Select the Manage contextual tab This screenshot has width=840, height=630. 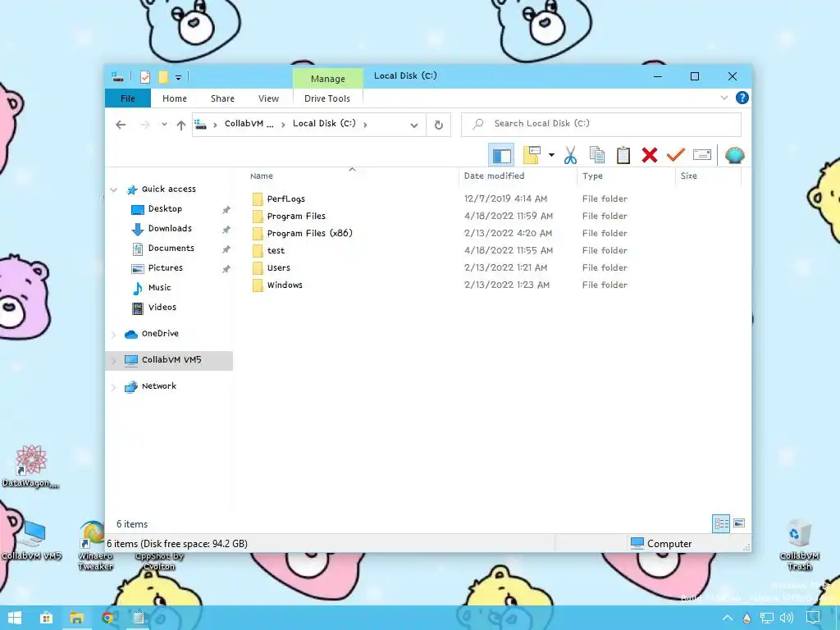click(328, 79)
